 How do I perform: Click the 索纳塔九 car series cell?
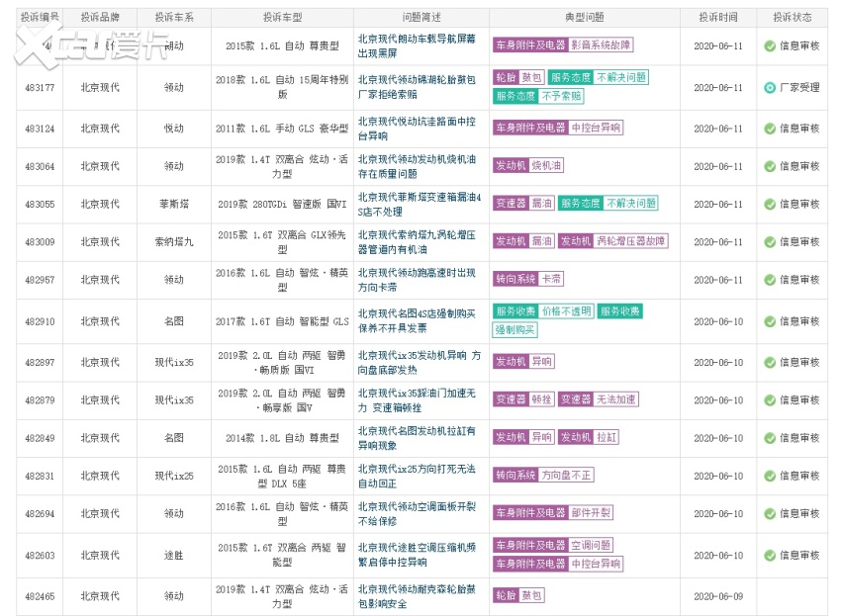click(174, 242)
